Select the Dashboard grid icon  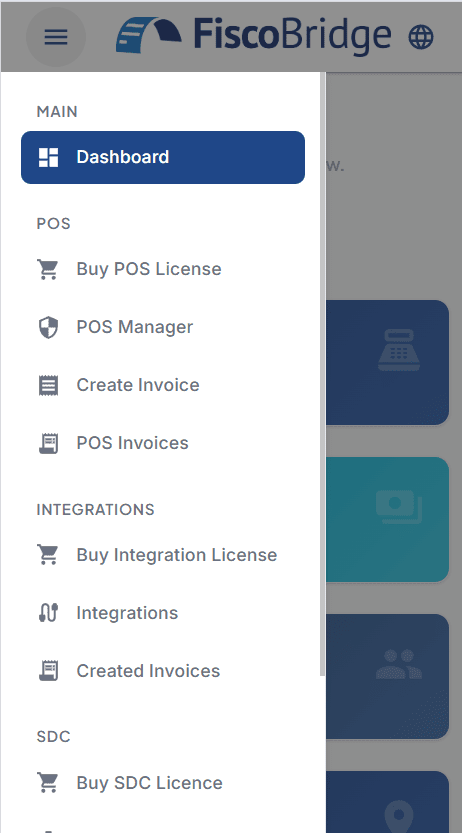48,157
